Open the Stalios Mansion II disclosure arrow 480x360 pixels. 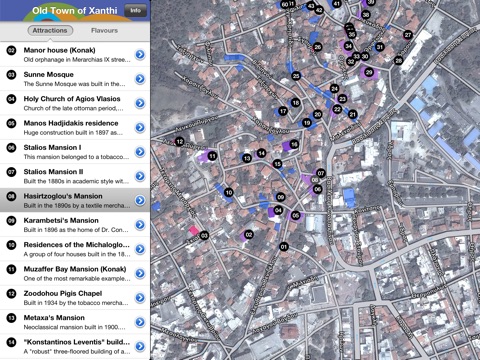click(140, 176)
